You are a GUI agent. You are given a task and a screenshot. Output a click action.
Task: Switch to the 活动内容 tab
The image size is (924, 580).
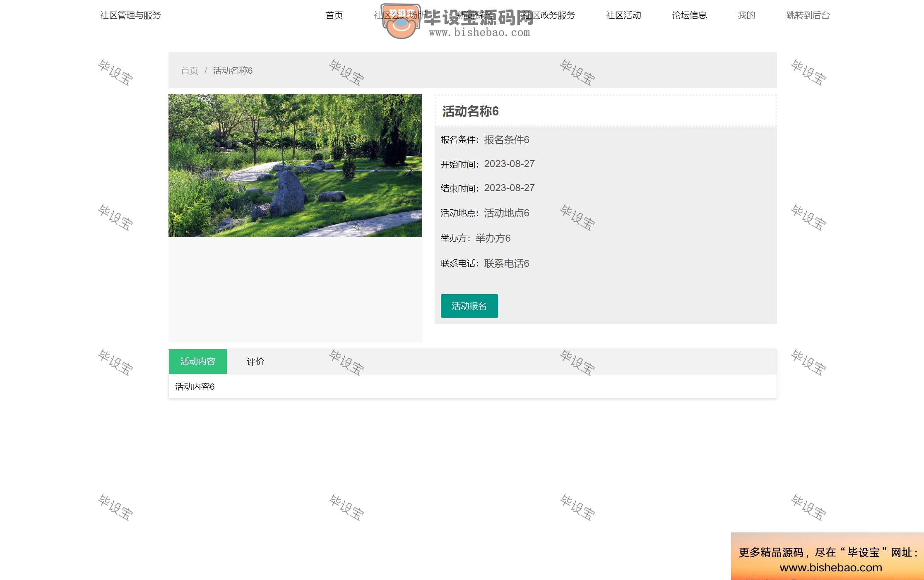pyautogui.click(x=198, y=362)
